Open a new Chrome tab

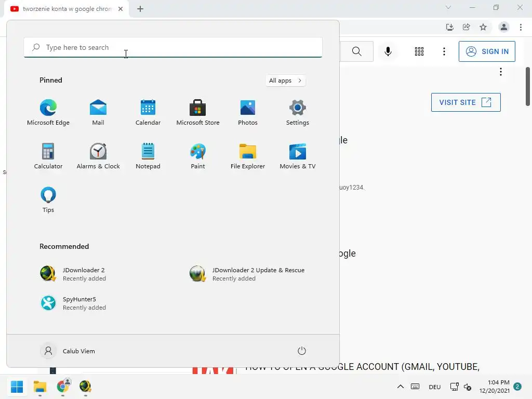coord(140,9)
